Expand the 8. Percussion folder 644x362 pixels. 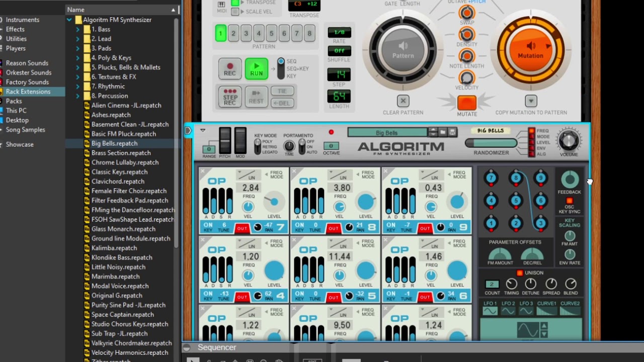[x=77, y=96]
